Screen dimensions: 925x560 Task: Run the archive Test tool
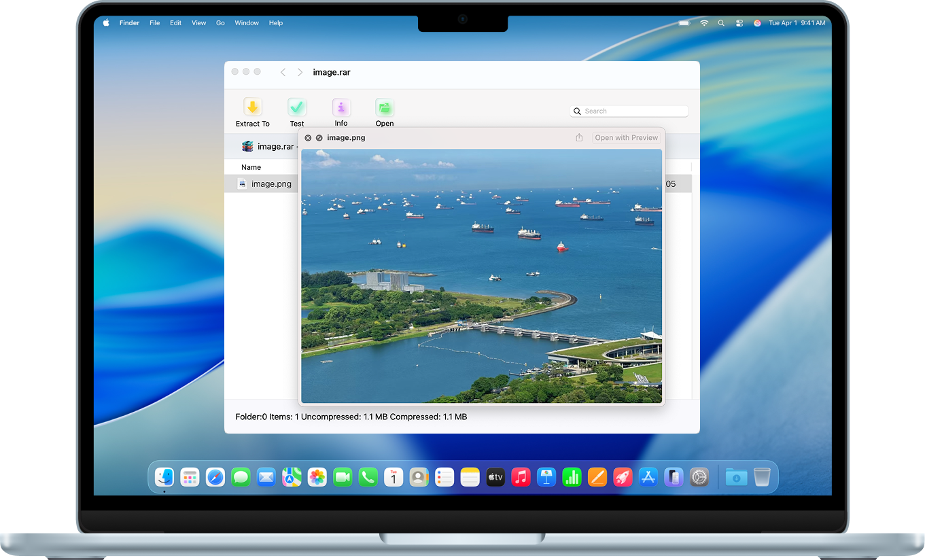click(x=297, y=108)
